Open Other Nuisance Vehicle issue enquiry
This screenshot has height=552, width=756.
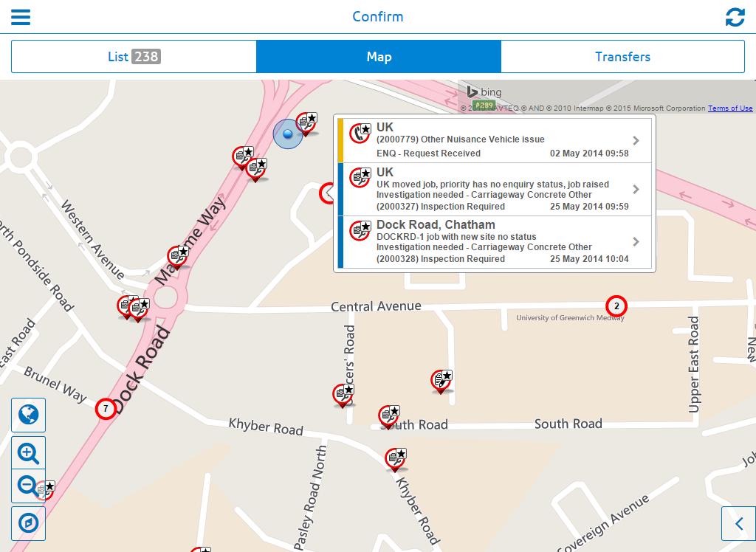pyautogui.click(x=495, y=140)
